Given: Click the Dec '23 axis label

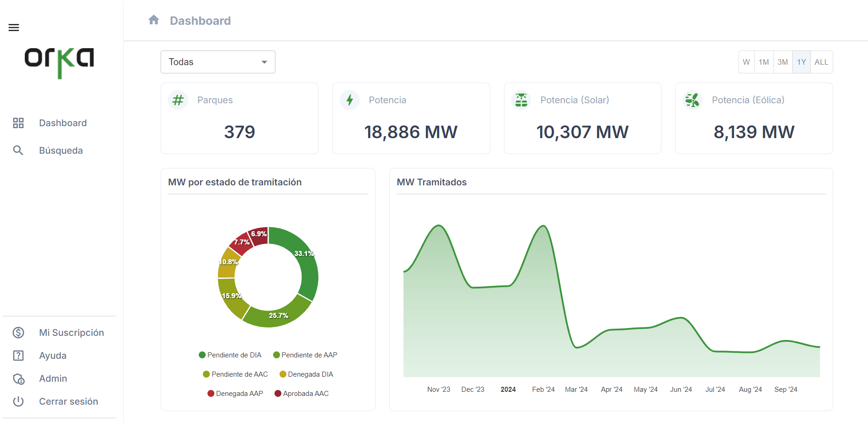Looking at the screenshot, I should coord(473,390).
